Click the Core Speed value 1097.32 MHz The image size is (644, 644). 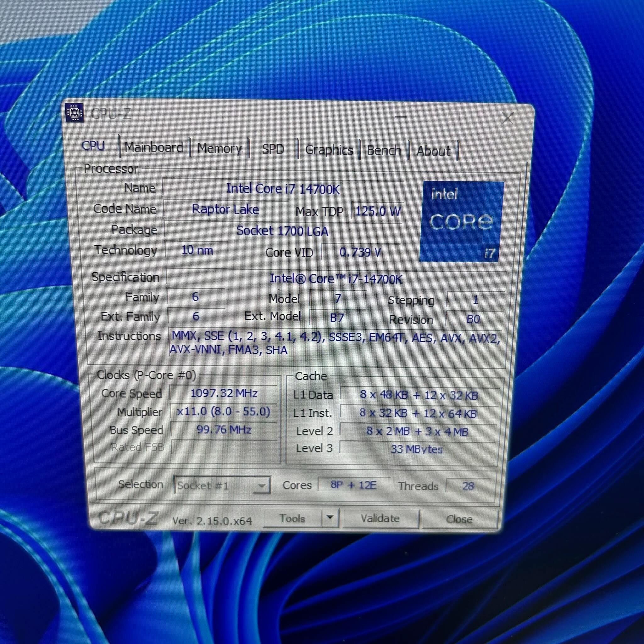pos(224,393)
